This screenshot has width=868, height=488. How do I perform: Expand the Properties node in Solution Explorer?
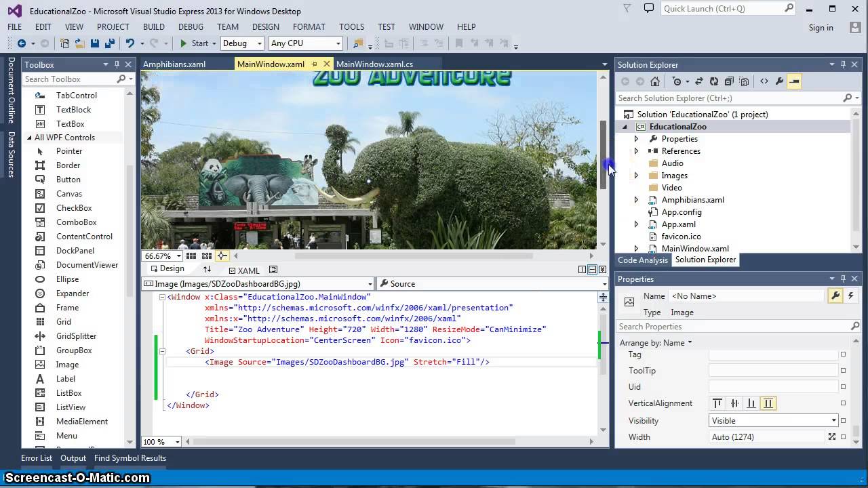point(636,139)
